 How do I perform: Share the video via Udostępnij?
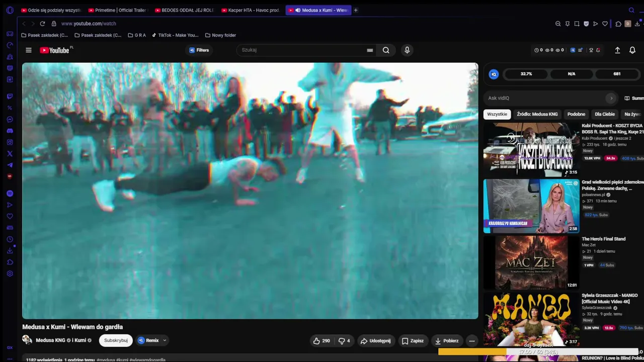(376, 341)
